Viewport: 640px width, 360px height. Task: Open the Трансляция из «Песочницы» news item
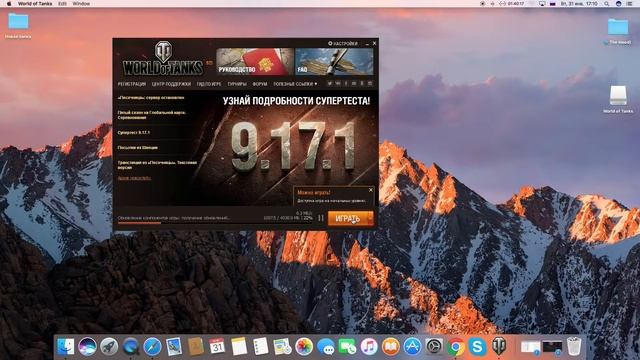157,164
